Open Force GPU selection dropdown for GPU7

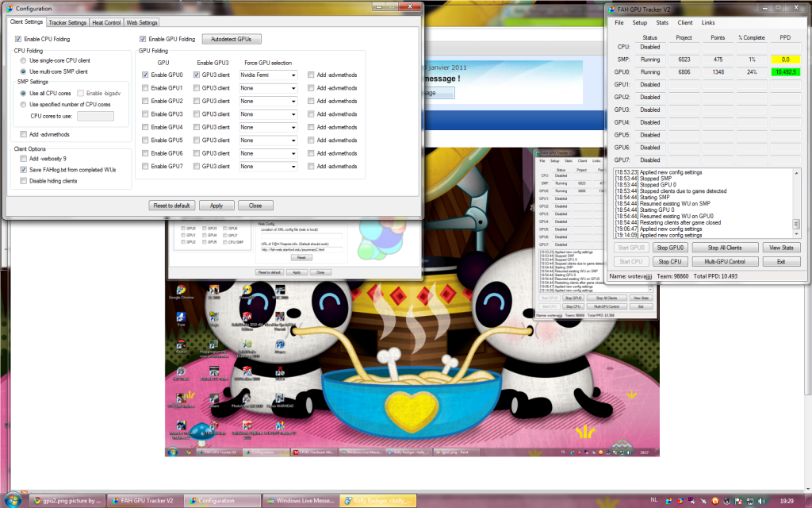coord(268,167)
